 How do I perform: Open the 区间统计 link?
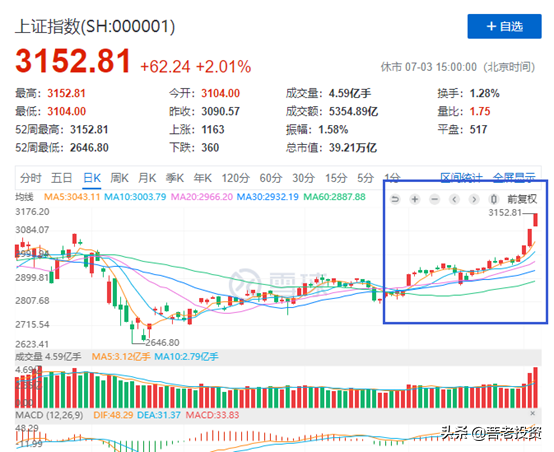click(x=461, y=178)
